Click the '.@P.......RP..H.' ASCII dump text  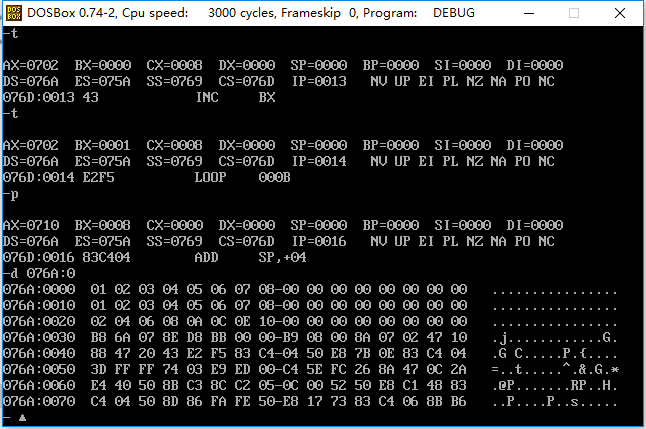coord(555,385)
